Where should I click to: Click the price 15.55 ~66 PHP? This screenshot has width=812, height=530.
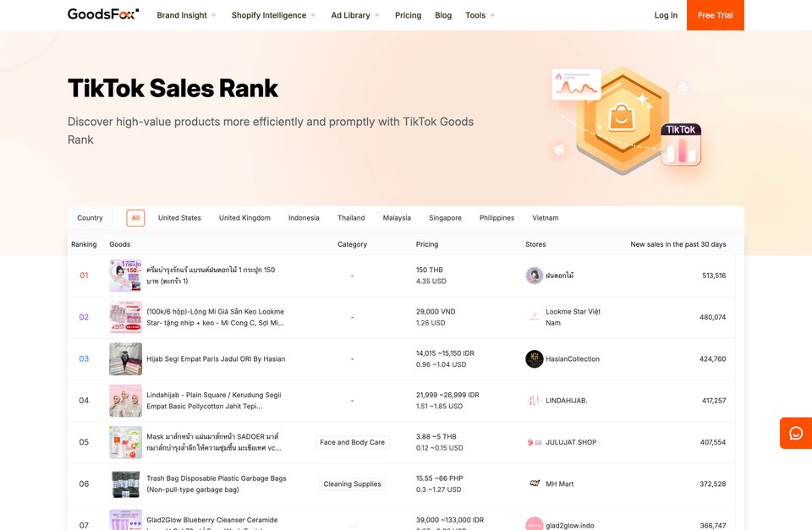pyautogui.click(x=439, y=478)
